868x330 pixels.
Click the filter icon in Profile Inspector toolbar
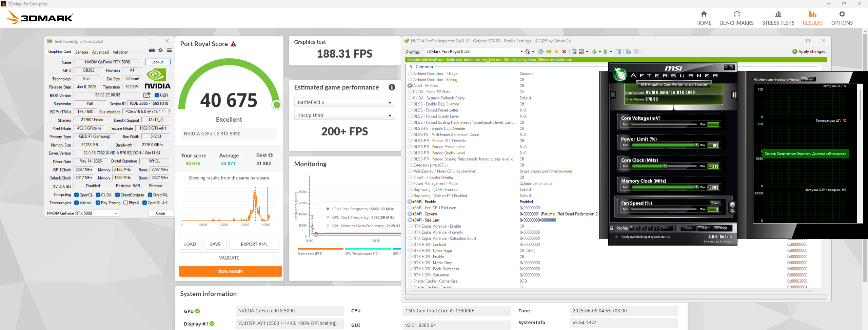click(619, 52)
